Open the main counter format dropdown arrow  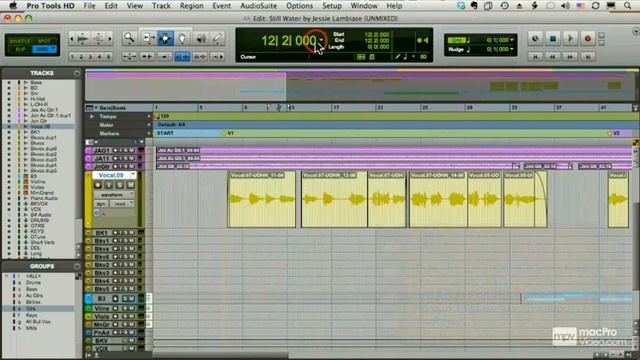[x=321, y=40]
